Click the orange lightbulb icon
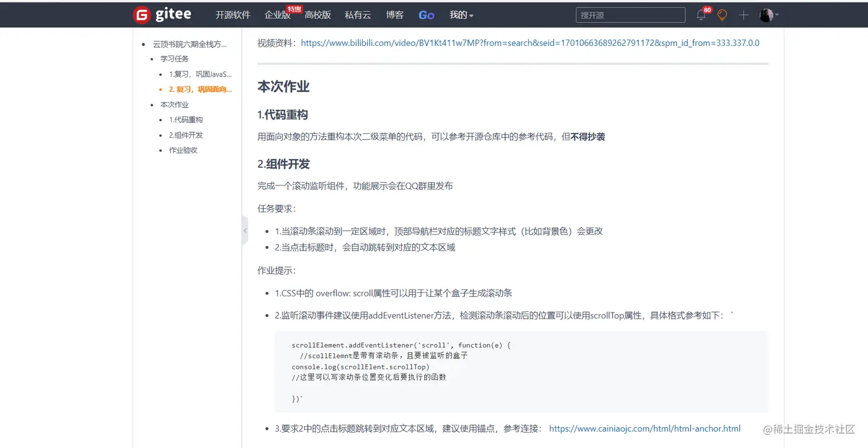The image size is (868, 448). tap(722, 16)
